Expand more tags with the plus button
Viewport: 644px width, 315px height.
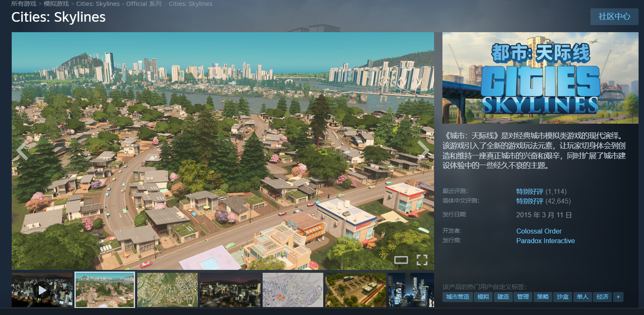click(x=618, y=297)
